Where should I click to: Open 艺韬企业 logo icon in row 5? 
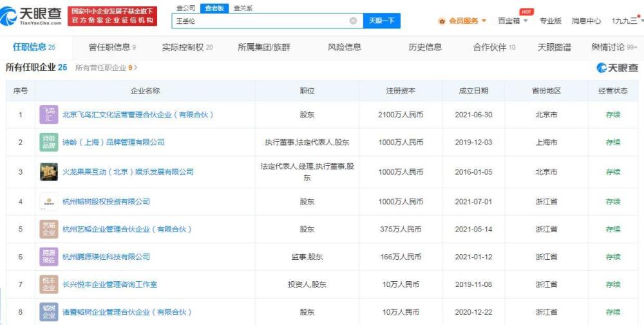tap(49, 229)
